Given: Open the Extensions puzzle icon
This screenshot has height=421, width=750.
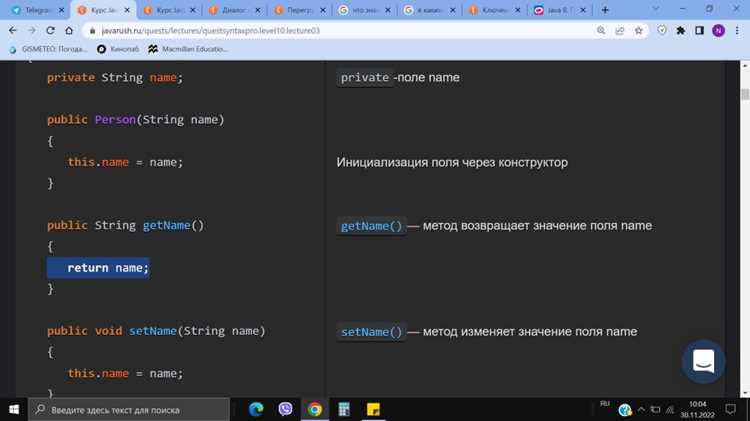Looking at the screenshot, I should pyautogui.click(x=681, y=30).
